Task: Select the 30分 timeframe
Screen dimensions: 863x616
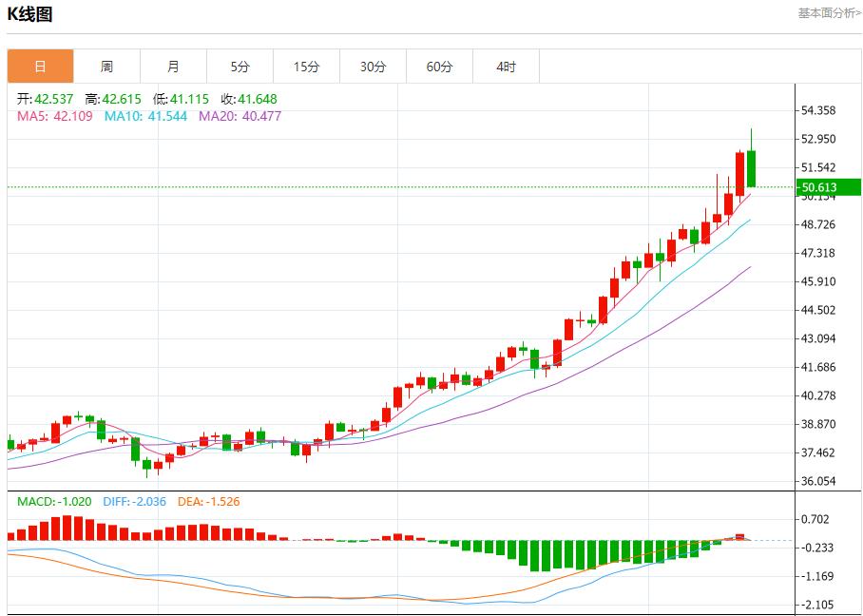Action: point(373,67)
